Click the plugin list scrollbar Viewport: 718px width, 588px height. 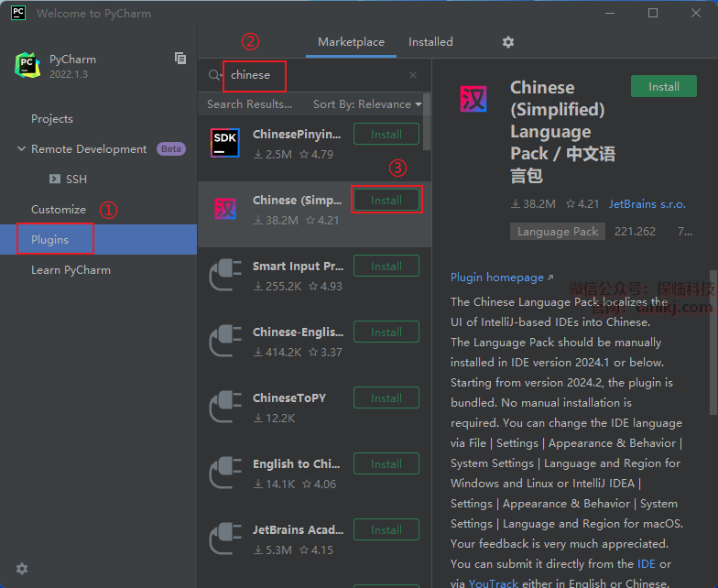[427, 122]
